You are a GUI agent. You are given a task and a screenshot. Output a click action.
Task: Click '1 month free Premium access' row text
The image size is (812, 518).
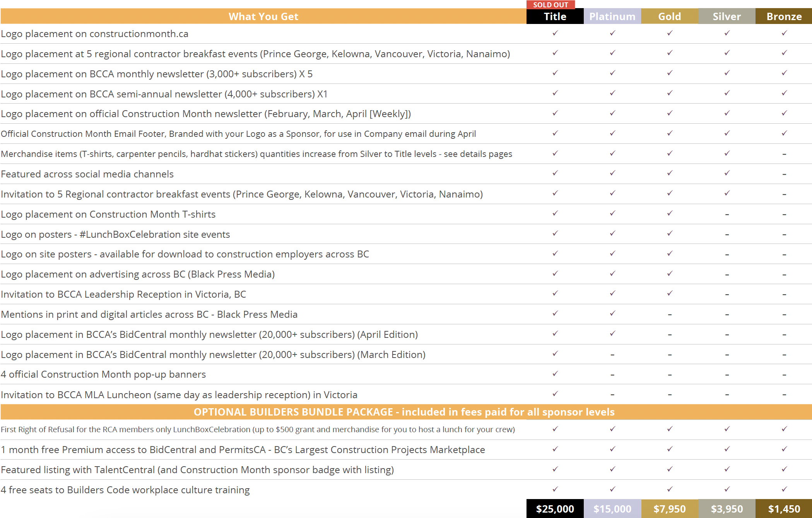click(243, 450)
